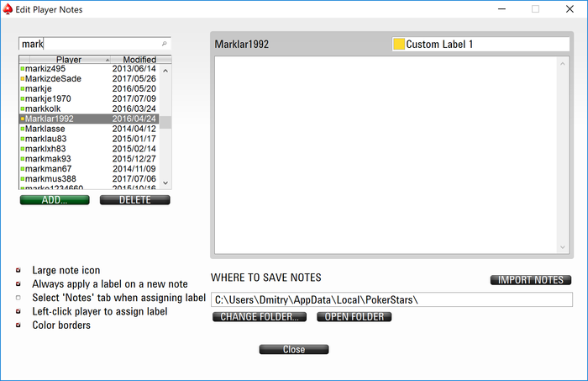This screenshot has width=588, height=381.
Task: Click the notes area scroll up arrow
Action: pyautogui.click(x=563, y=64)
